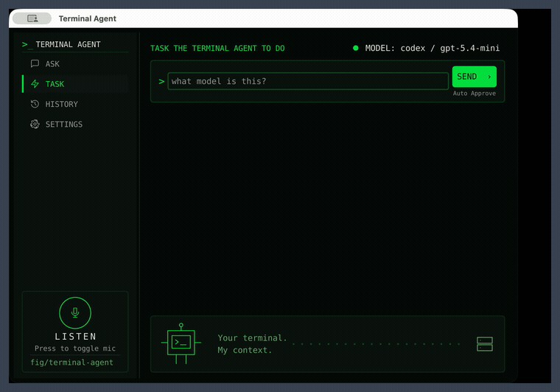Open the SETTINGS sidebar item
The width and height of the screenshot is (560, 392).
[x=75, y=125]
